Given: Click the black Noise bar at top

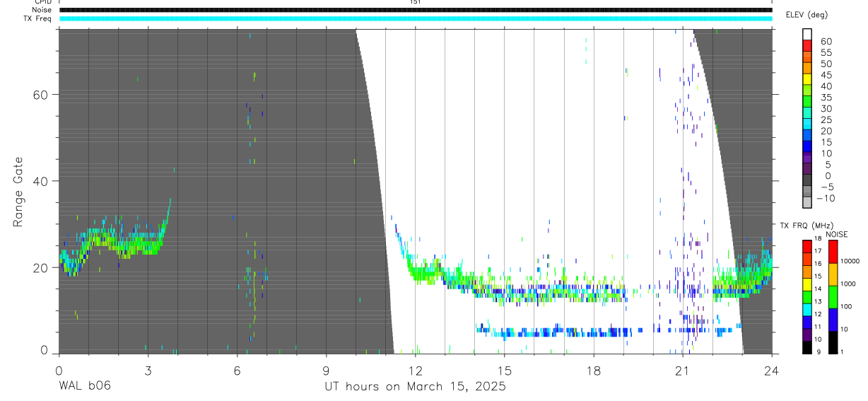Looking at the screenshot, I should click(x=416, y=10).
